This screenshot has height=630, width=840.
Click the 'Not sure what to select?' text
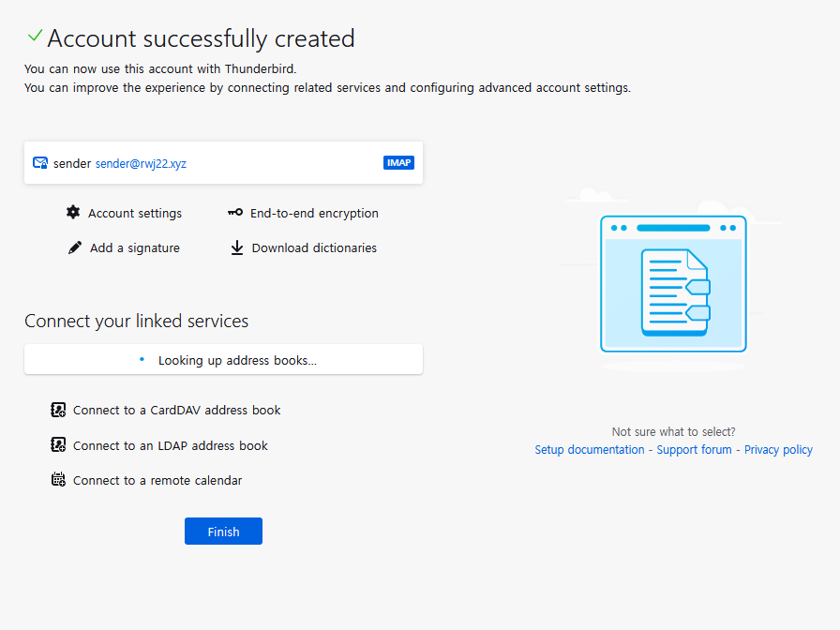tap(673, 432)
